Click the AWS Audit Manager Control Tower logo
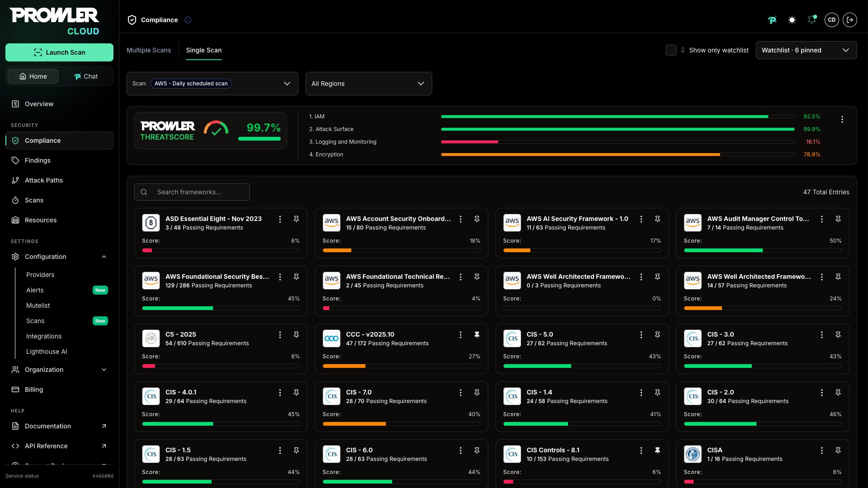 [x=693, y=223]
